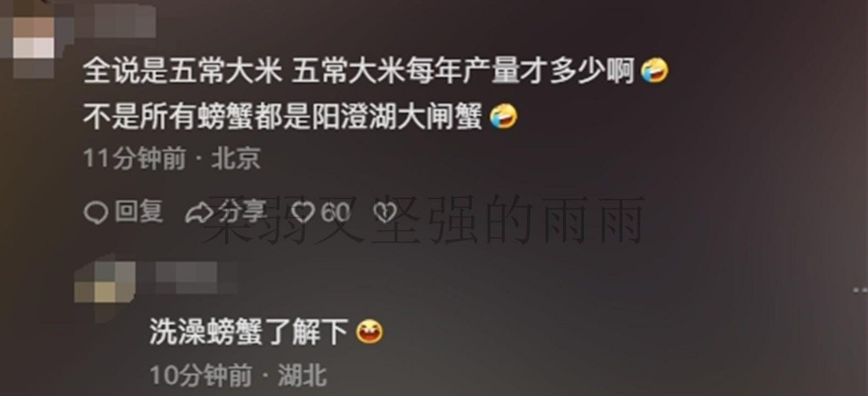
Task: Click the 60 like count
Action: click(335, 212)
